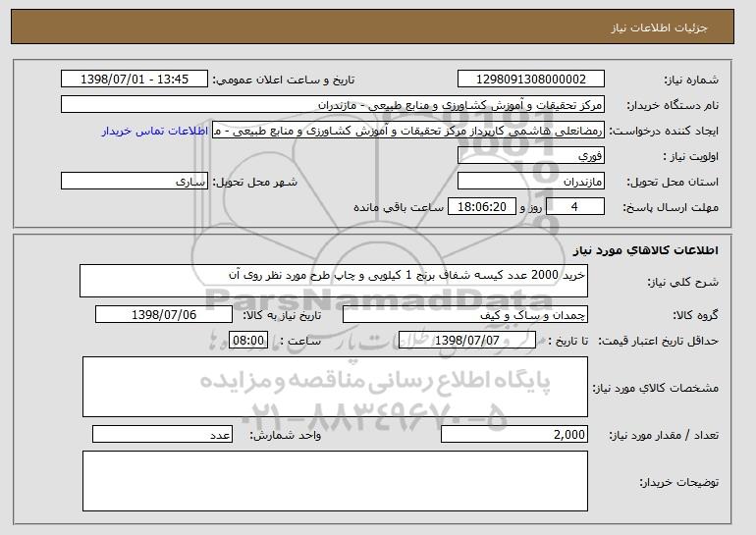The image size is (756, 535).
Task: Click the اولویت نیاز field showing فوري
Action: click(531, 156)
